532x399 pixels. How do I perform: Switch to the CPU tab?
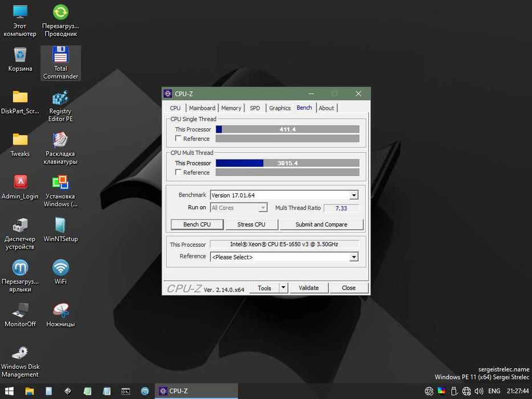pos(175,108)
